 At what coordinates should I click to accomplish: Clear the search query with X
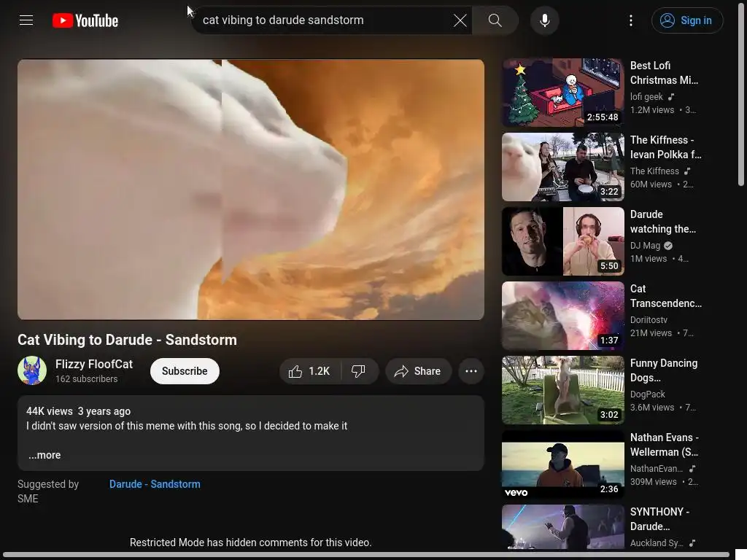click(x=460, y=20)
